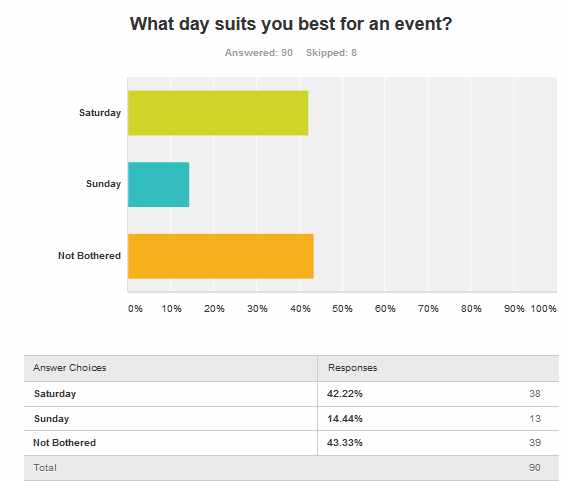
Task: Click the Skipped: 8 text
Action: tap(331, 53)
